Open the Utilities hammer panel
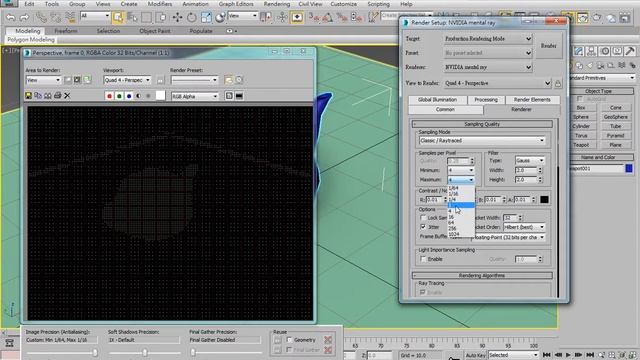 (630, 51)
